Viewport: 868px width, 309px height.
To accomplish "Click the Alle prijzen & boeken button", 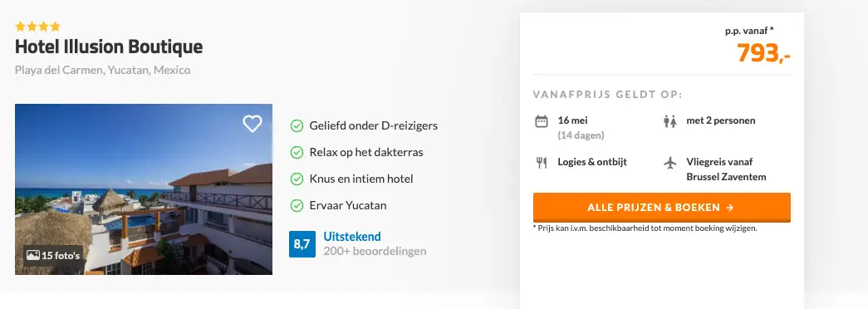I will tap(661, 208).
